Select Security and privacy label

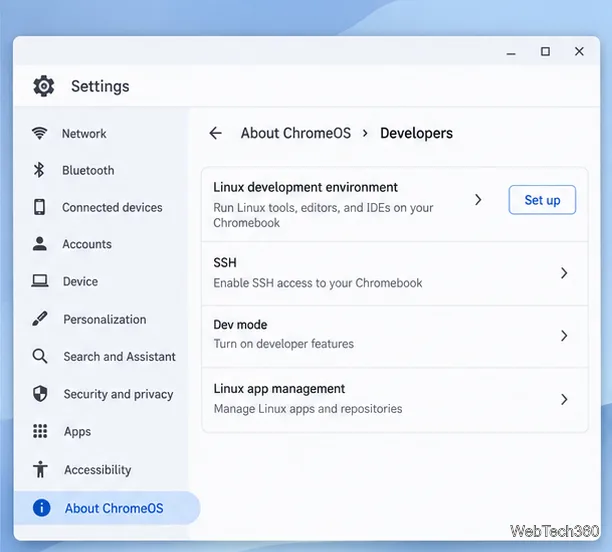click(118, 394)
